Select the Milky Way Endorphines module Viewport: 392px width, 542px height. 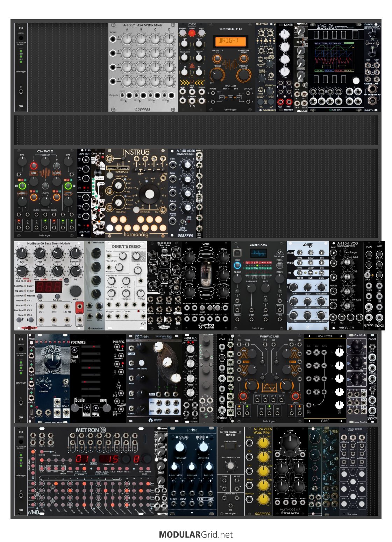(266, 67)
